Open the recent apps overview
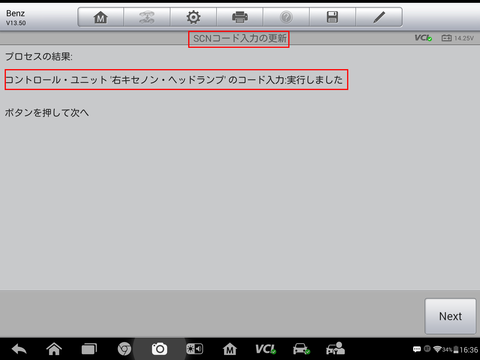This screenshot has height=360, width=480. 89,349
